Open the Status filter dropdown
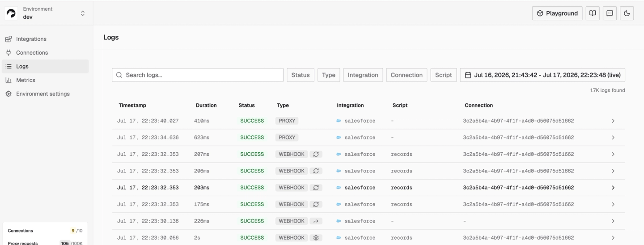Image resolution: width=644 pixels, height=245 pixels. coord(301,75)
